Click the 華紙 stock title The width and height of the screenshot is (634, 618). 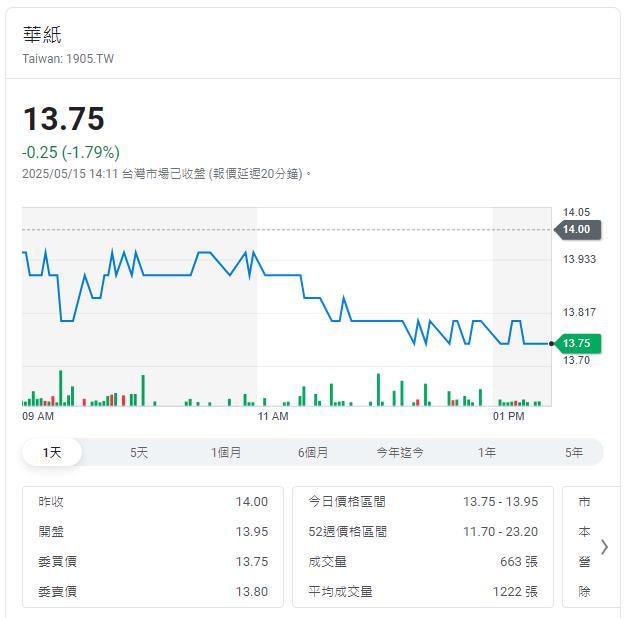(x=42, y=35)
